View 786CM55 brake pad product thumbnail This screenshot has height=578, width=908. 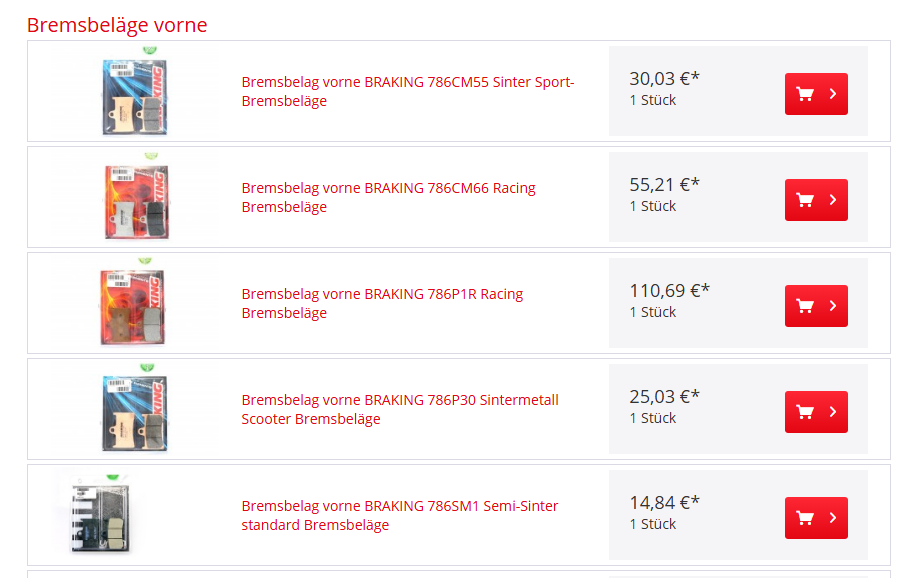pos(134,96)
